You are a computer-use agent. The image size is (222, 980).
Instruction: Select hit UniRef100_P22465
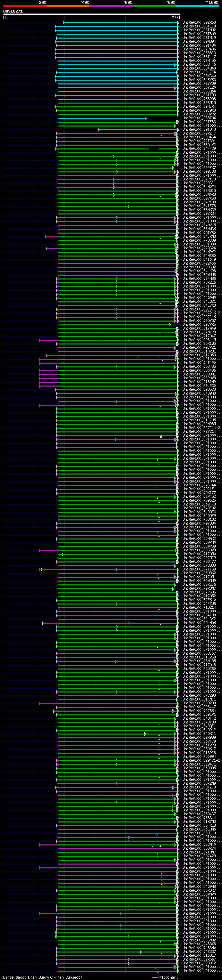(199, 263)
